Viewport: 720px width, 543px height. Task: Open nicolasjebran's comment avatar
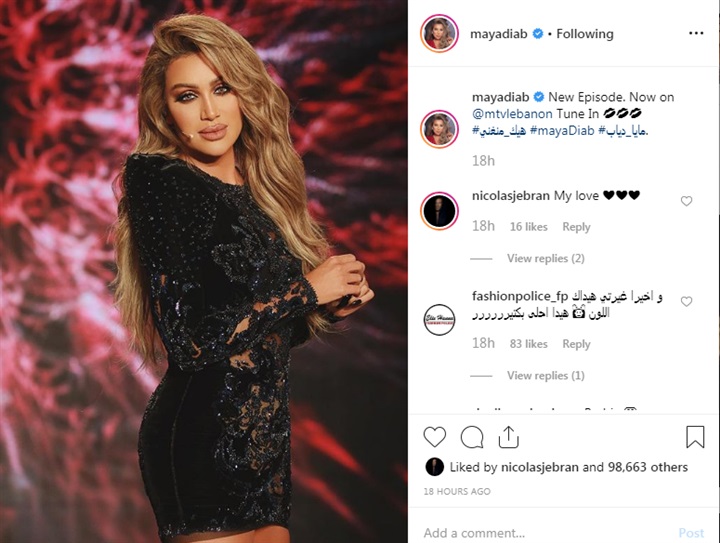pyautogui.click(x=439, y=211)
